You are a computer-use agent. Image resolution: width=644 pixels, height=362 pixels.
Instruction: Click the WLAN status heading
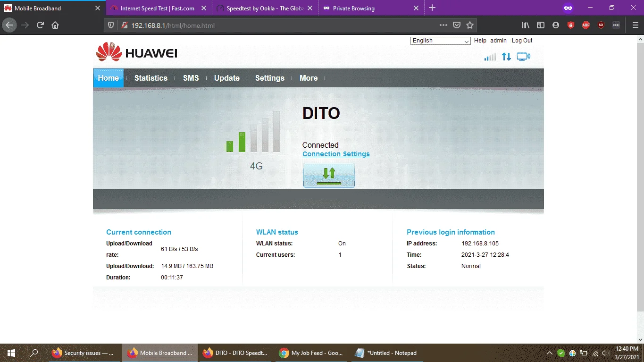coord(277,232)
